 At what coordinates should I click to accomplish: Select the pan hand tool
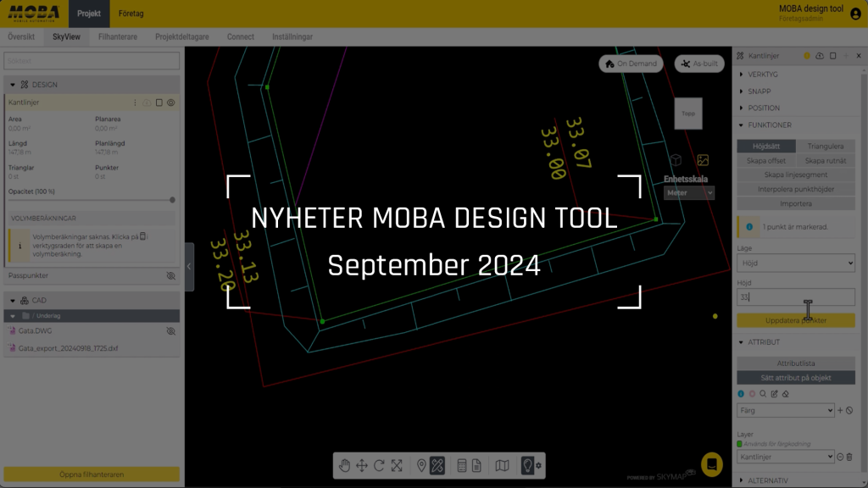[344, 466]
